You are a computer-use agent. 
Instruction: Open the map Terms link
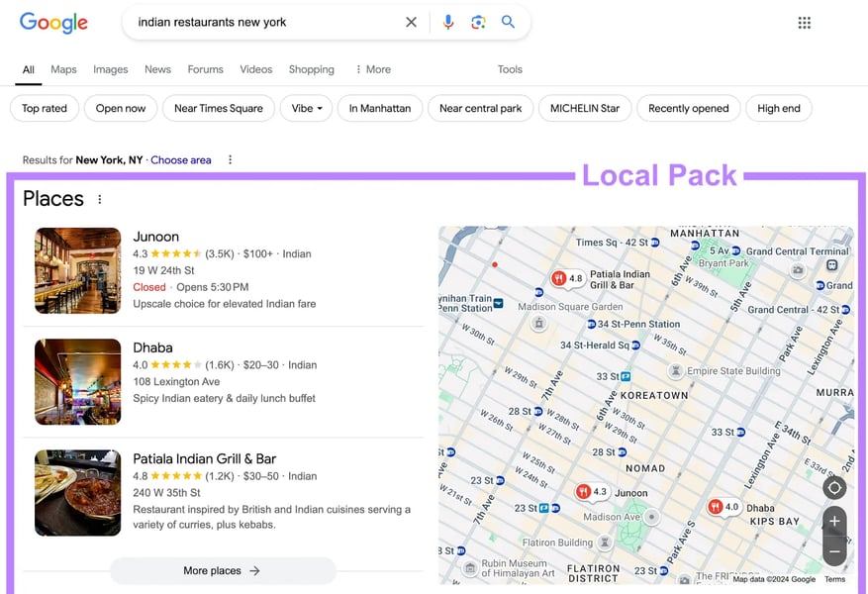[x=834, y=579]
